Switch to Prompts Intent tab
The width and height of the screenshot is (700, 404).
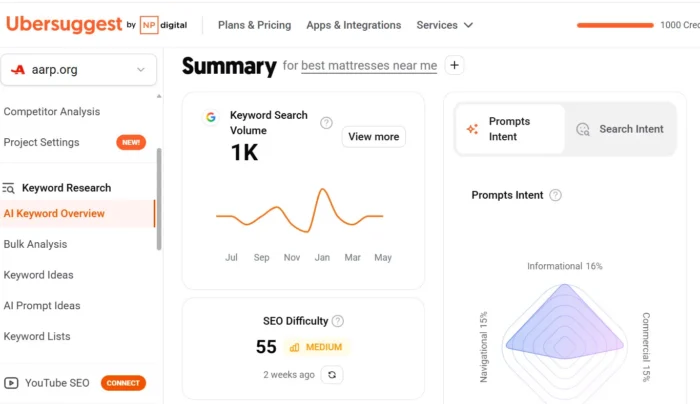pos(510,129)
